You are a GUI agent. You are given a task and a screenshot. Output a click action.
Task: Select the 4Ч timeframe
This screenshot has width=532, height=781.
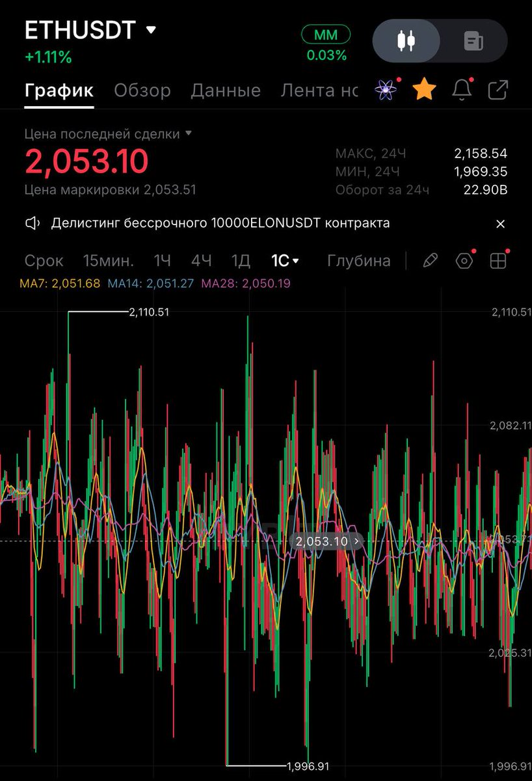pyautogui.click(x=202, y=261)
